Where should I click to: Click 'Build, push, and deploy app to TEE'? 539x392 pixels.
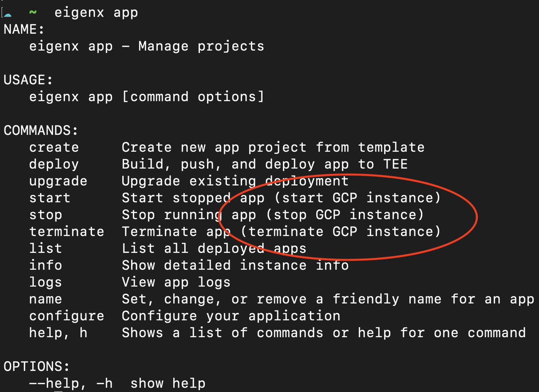point(265,164)
